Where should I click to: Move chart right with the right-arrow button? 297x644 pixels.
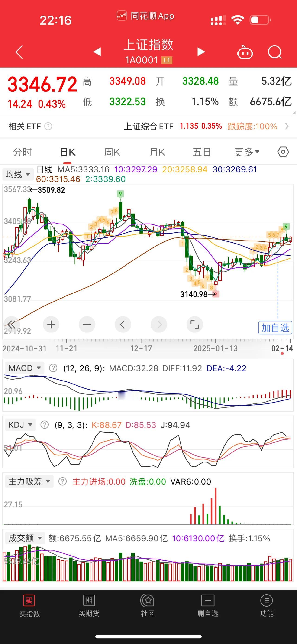(159, 325)
